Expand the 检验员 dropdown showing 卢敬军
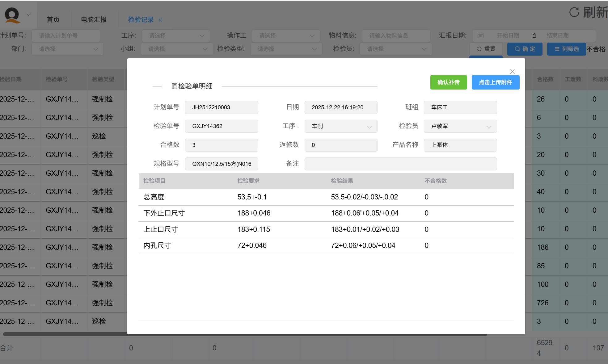This screenshot has width=608, height=364. pyautogui.click(x=460, y=126)
